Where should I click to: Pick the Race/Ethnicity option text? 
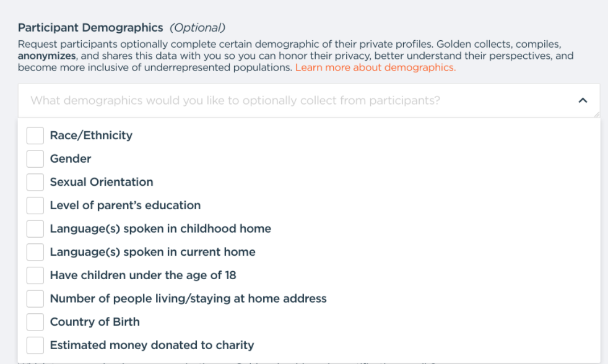[91, 136]
